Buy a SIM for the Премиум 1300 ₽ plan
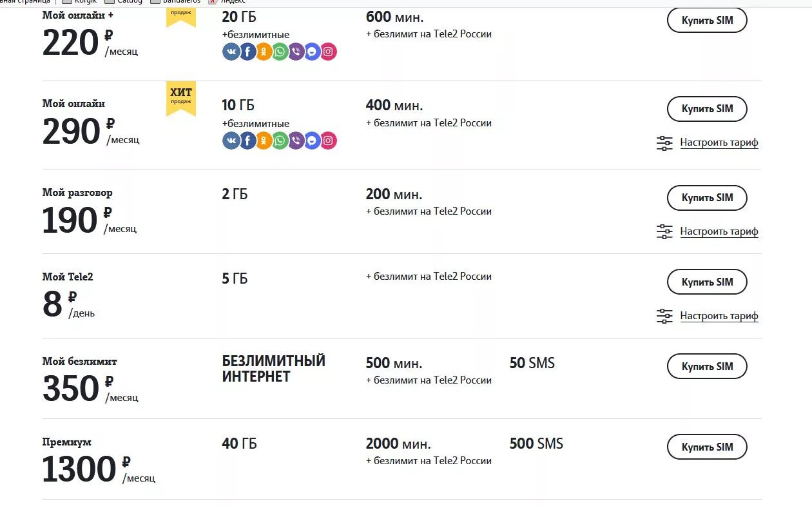This screenshot has width=812, height=508. 707,447
